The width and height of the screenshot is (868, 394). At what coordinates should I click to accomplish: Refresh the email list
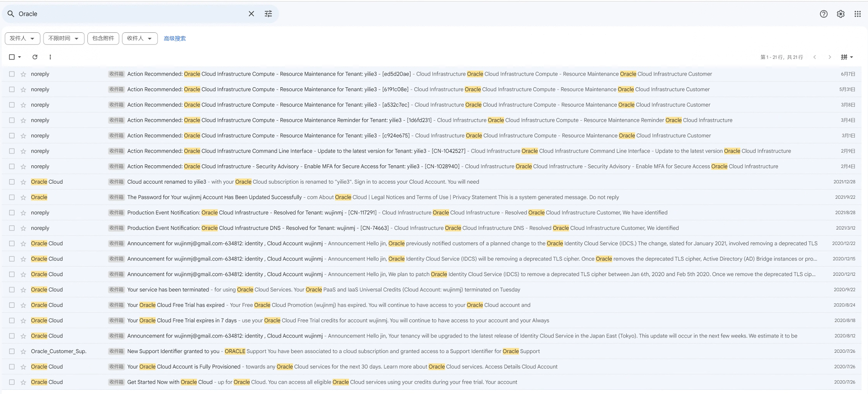click(35, 57)
